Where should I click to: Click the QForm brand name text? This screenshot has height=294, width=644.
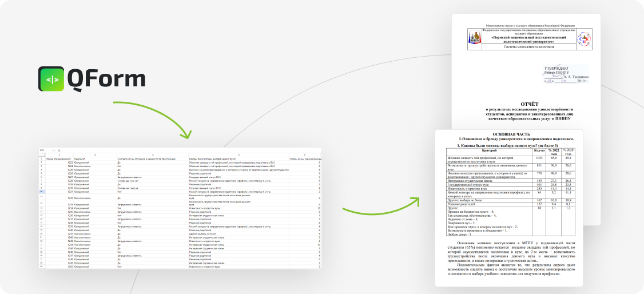106,80
